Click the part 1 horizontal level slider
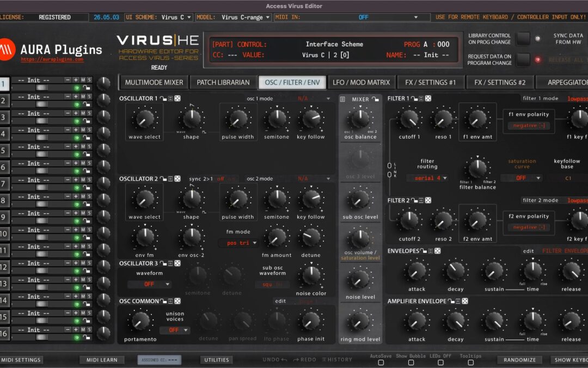Image resolution: width=588 pixels, height=368 pixels. pos(41,87)
